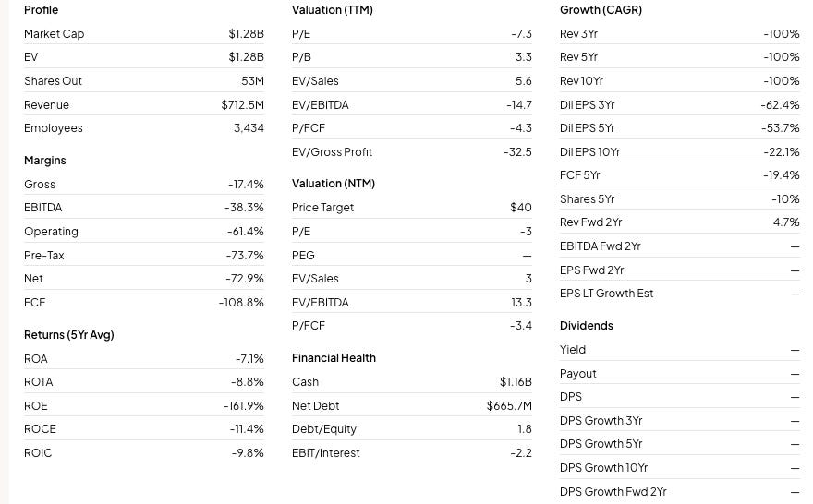Select the Employees value 3,434
This screenshot has width=813, height=504.
pyautogui.click(x=249, y=128)
